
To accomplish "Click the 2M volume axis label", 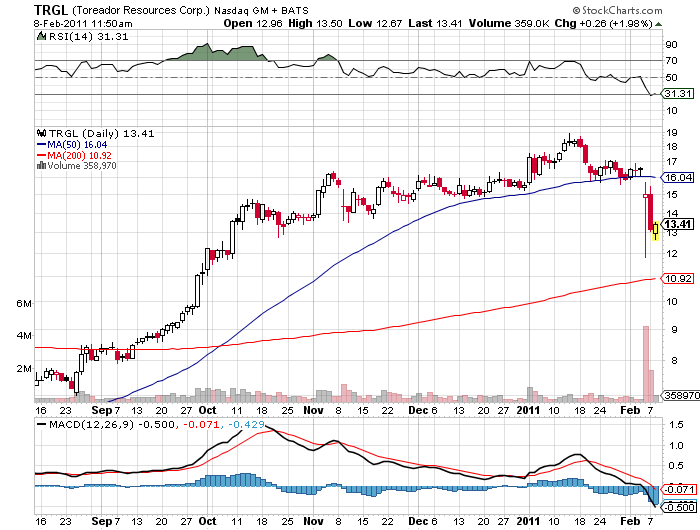I will point(24,368).
